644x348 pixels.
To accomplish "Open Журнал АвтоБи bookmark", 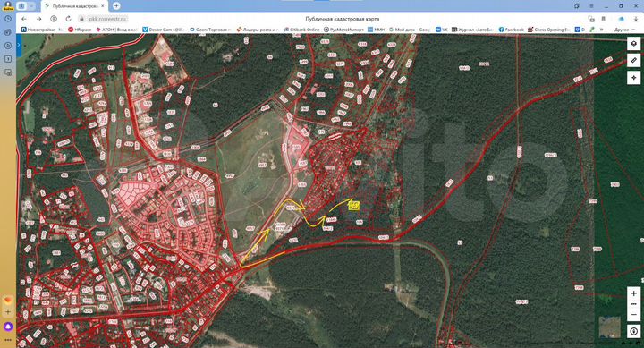I will click(x=472, y=30).
